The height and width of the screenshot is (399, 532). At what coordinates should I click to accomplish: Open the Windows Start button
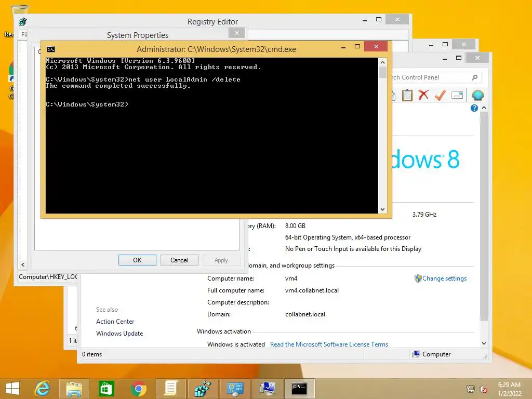click(x=12, y=389)
